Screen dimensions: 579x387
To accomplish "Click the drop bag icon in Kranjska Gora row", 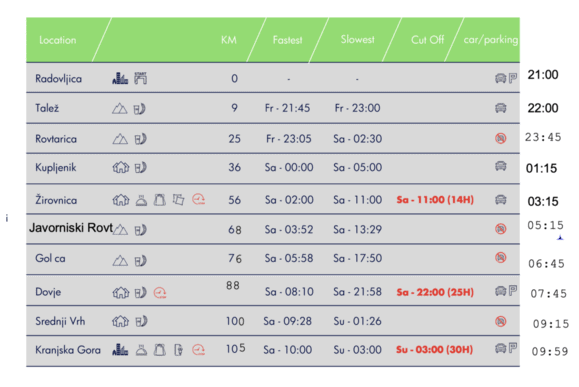I will point(159,349).
